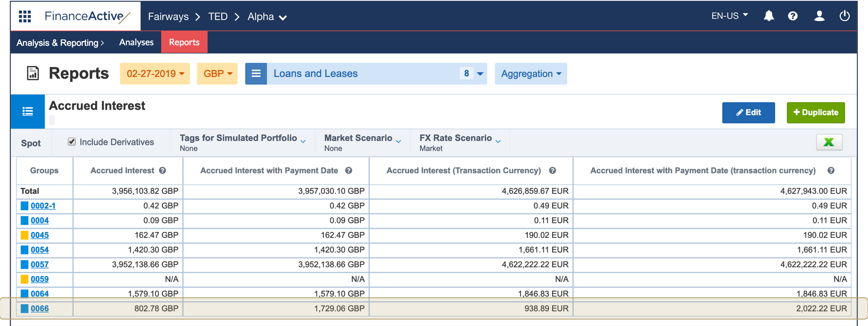Click the Edit button
The image size is (868, 326).
click(x=748, y=113)
